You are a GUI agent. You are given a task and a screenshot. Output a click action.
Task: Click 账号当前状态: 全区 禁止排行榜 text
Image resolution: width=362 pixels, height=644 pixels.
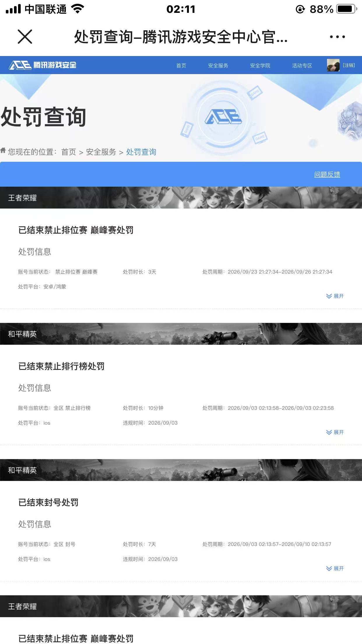[54, 408]
